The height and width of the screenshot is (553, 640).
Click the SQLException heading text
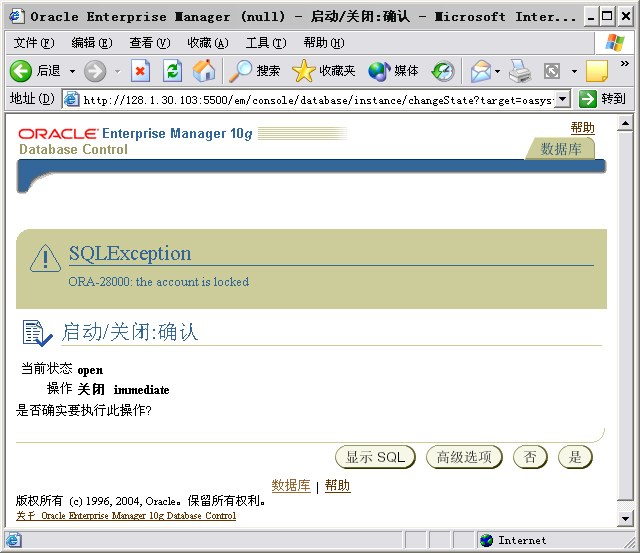pos(130,253)
